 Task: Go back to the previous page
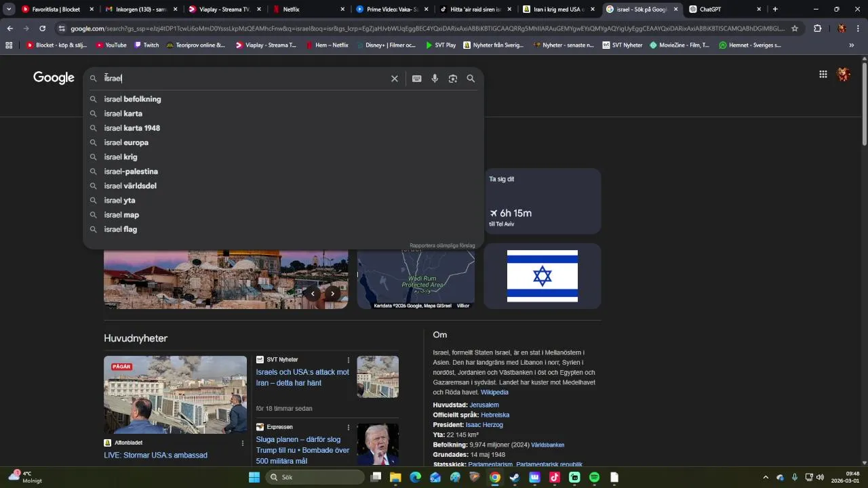[10, 28]
